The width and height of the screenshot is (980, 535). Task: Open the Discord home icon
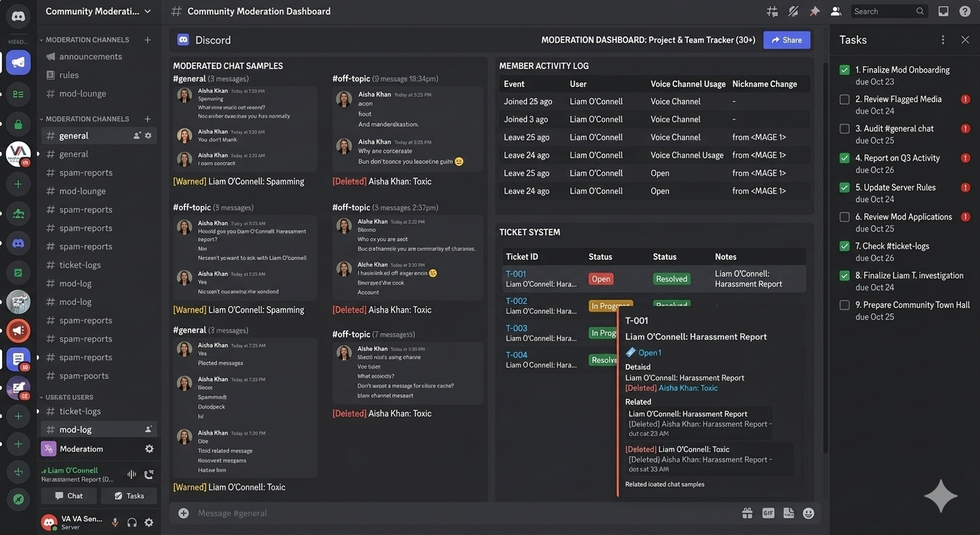point(18,16)
